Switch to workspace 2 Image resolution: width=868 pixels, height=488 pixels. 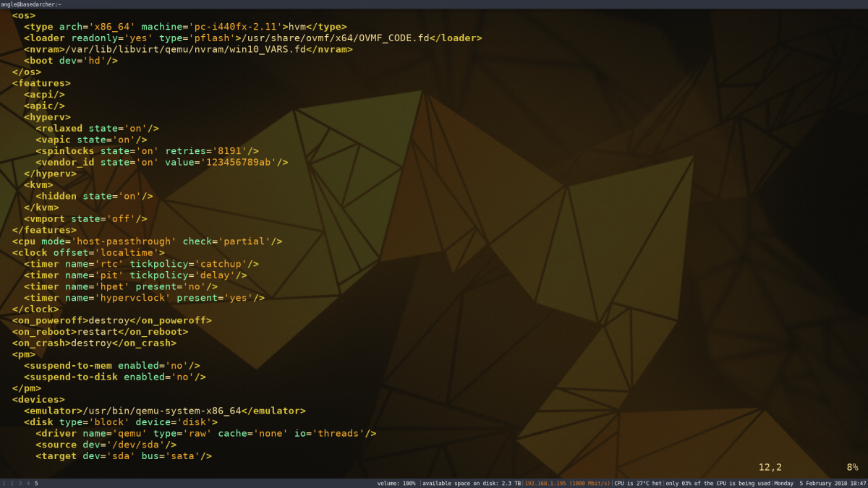coord(10,483)
